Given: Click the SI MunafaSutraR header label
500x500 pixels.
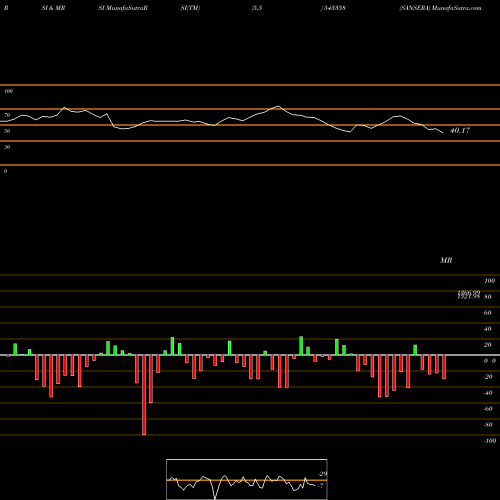Looking at the screenshot, I should click(x=123, y=8).
